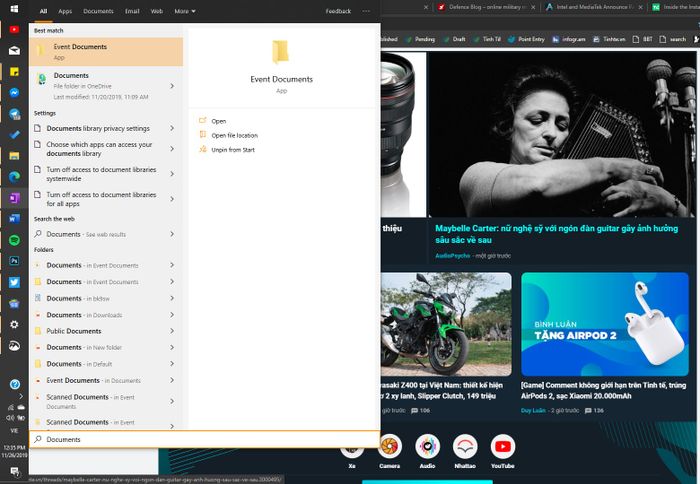Image resolution: width=700 pixels, height=484 pixels.
Task: Open the Mail app on taskbar
Action: [x=14, y=50]
